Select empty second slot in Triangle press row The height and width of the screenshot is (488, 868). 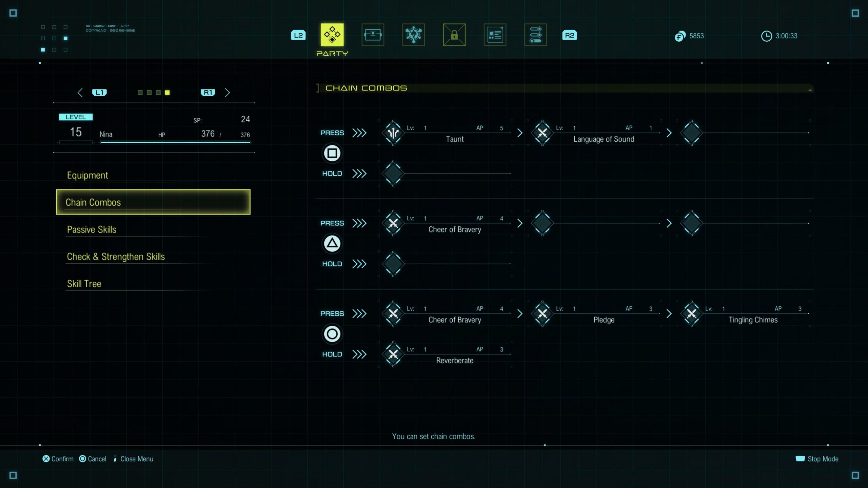pos(542,223)
